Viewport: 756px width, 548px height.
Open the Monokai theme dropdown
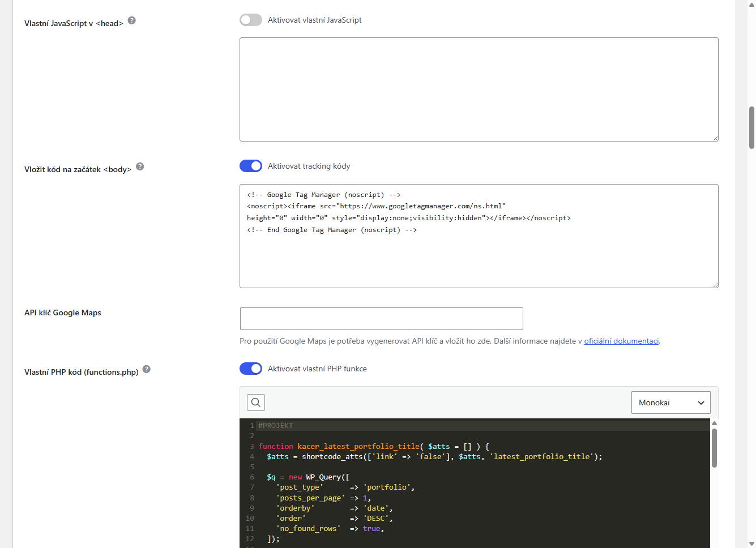point(671,403)
